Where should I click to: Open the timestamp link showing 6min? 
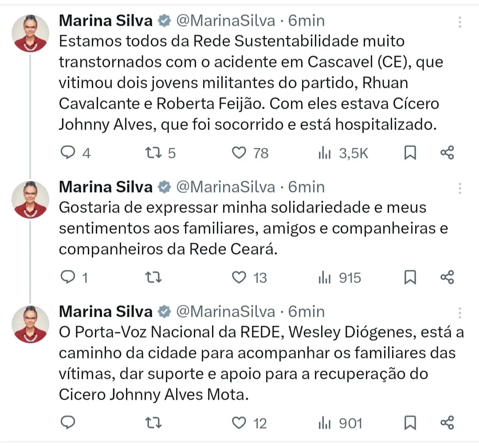point(307,20)
